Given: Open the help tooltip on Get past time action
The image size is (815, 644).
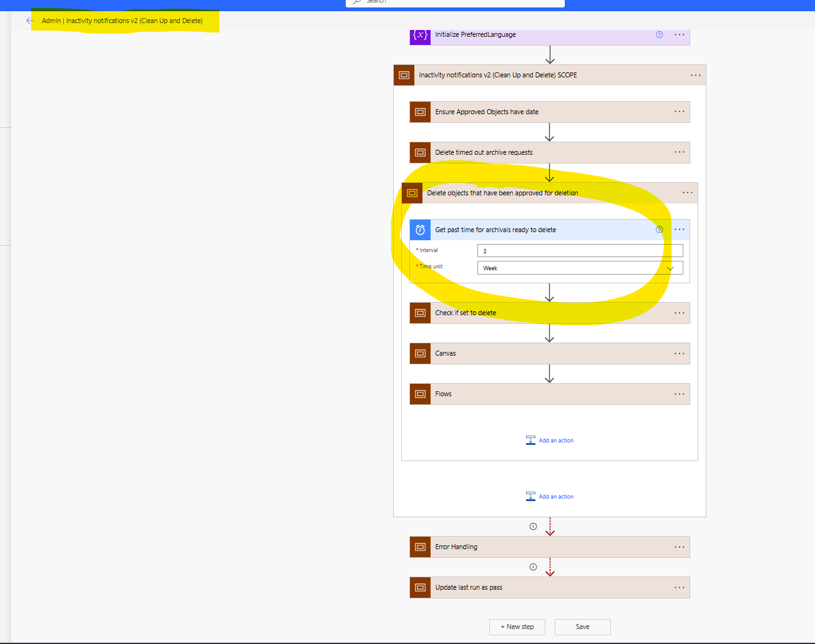Looking at the screenshot, I should click(x=659, y=229).
